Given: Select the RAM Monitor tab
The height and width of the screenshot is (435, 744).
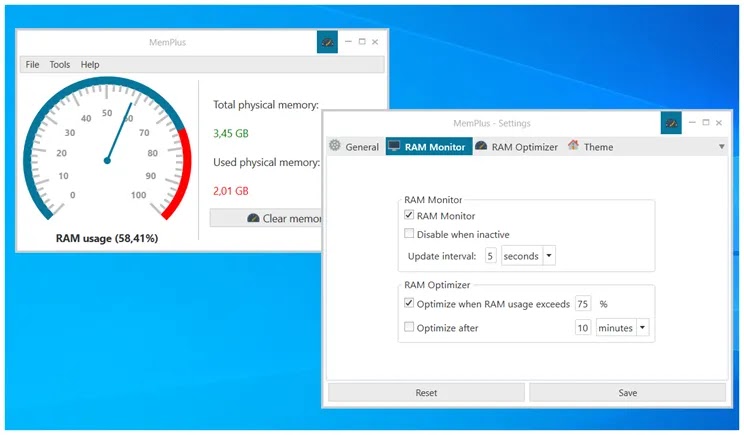Looking at the screenshot, I should click(429, 147).
